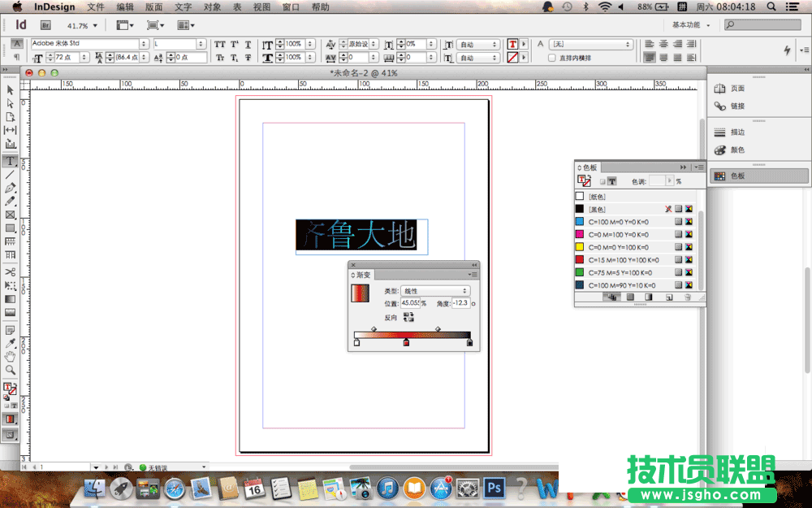The image size is (812, 508).
Task: Click the 反向 (reverse gradient) button
Action: (408, 318)
